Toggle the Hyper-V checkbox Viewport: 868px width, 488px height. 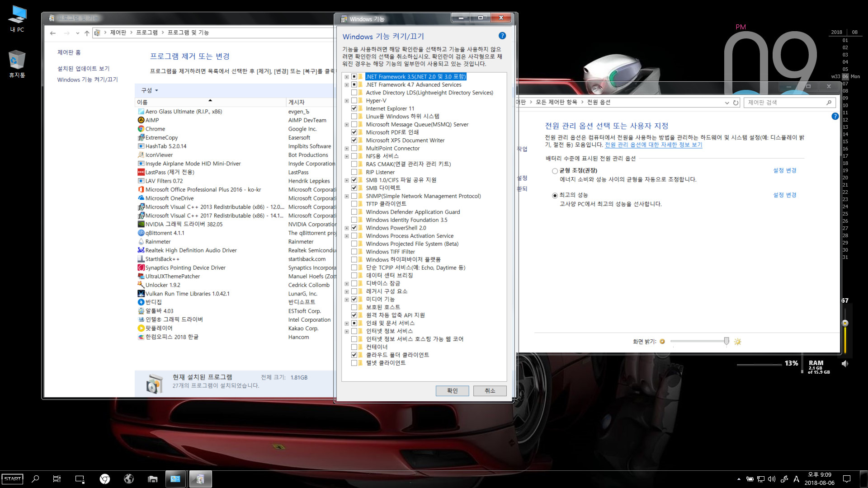click(x=354, y=101)
